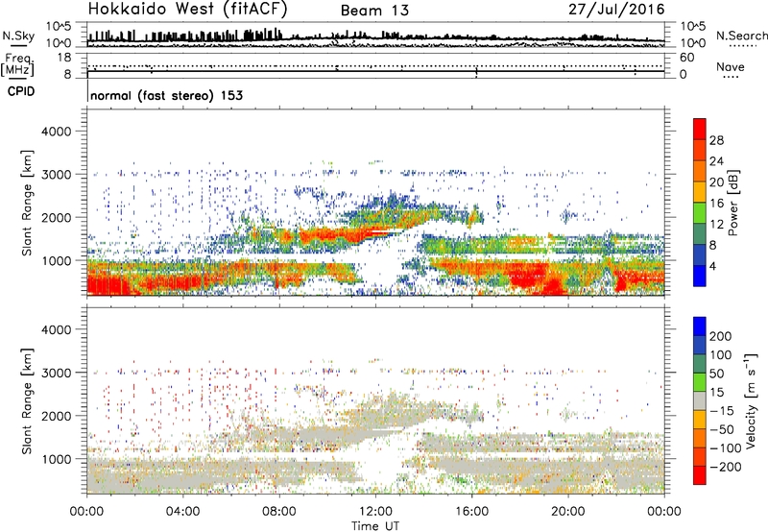This screenshot has height=532, width=768.
Task: Select the "Power [dB]" color bar title
Action: tap(732, 203)
